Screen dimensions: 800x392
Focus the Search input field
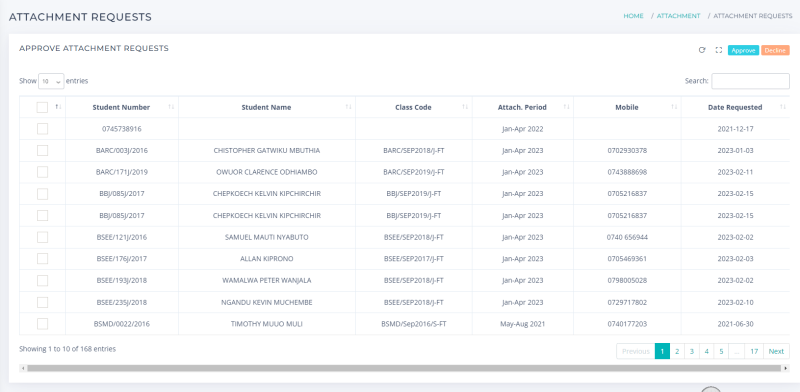pyautogui.click(x=751, y=81)
